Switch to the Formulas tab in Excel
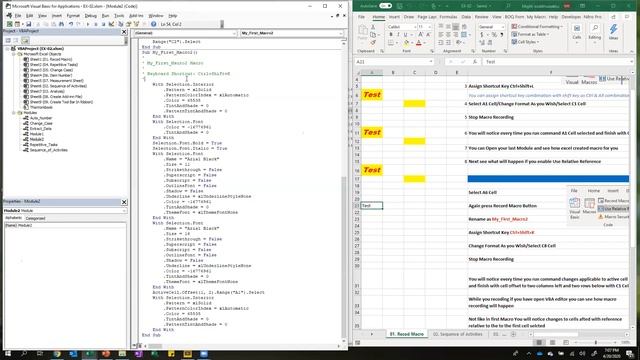 tap(448, 17)
